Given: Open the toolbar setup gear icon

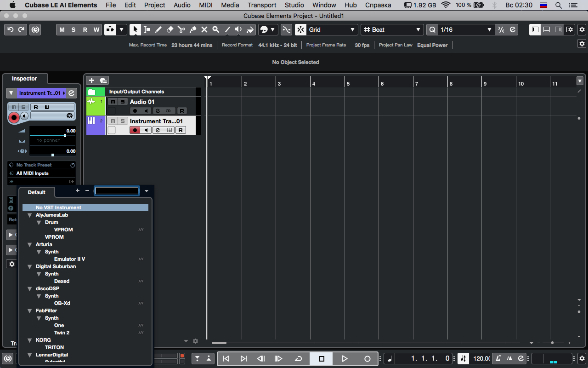Looking at the screenshot, I should pos(582,29).
